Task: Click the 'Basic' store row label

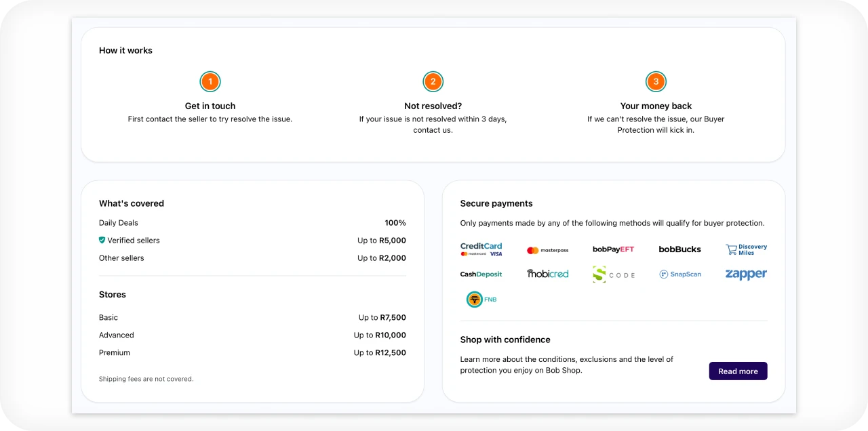Action: tap(108, 317)
